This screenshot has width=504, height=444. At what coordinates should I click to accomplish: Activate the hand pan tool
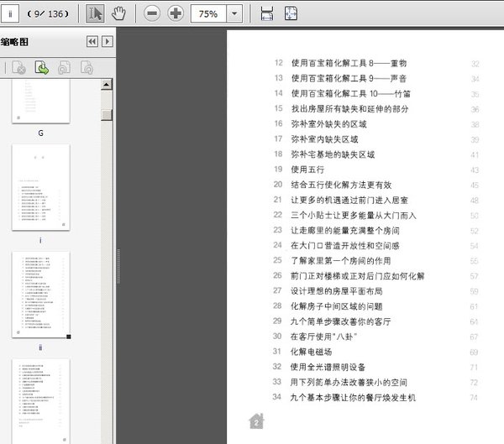118,13
